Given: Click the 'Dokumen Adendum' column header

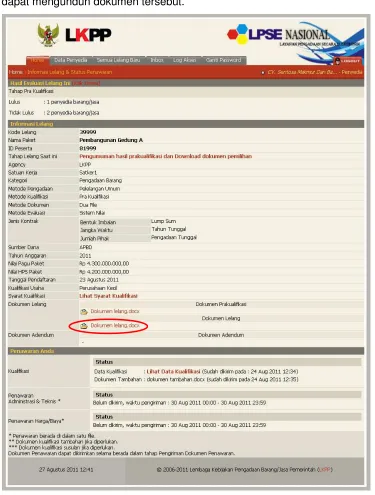Looking at the screenshot, I should pyautogui.click(x=221, y=335).
